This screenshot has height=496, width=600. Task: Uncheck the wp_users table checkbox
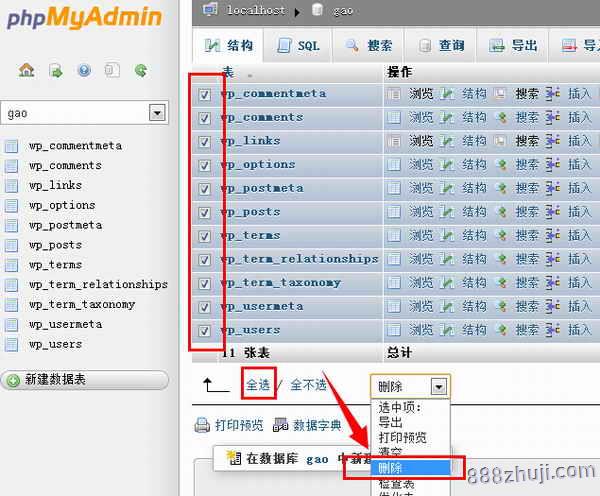tap(204, 331)
